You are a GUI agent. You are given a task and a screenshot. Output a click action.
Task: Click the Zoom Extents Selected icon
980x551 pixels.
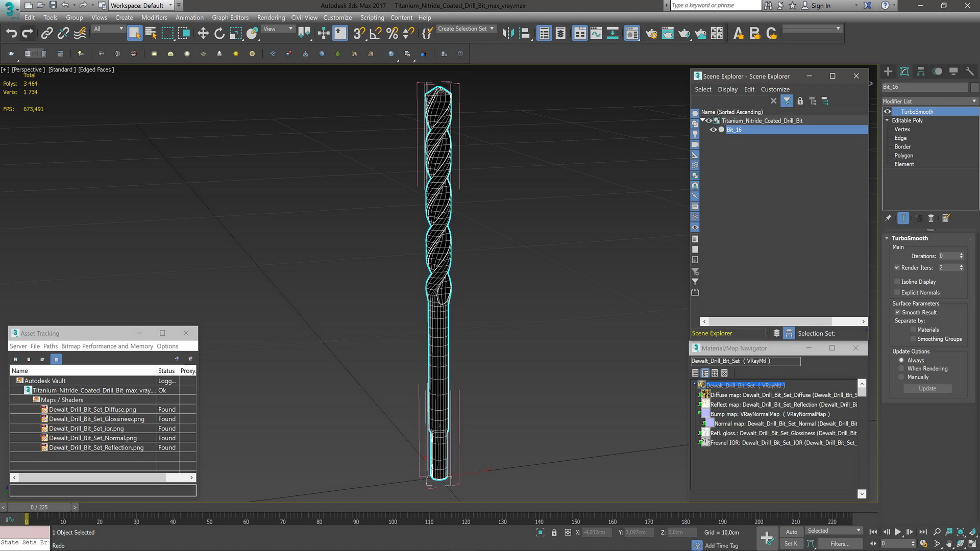click(x=961, y=532)
